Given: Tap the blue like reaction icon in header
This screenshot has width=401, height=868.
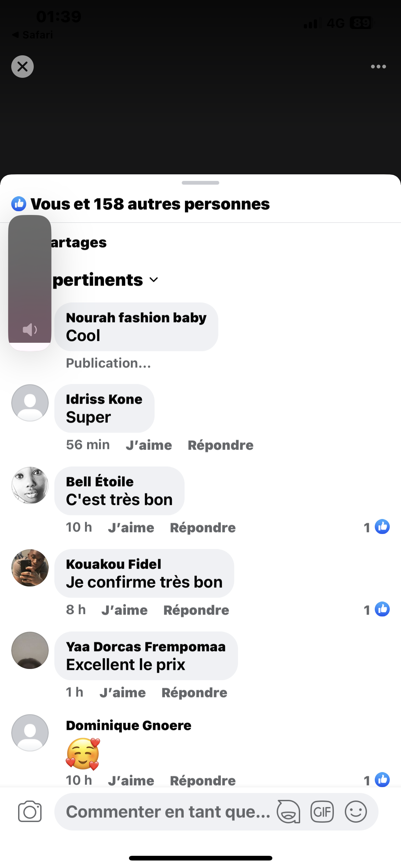Looking at the screenshot, I should (x=19, y=204).
